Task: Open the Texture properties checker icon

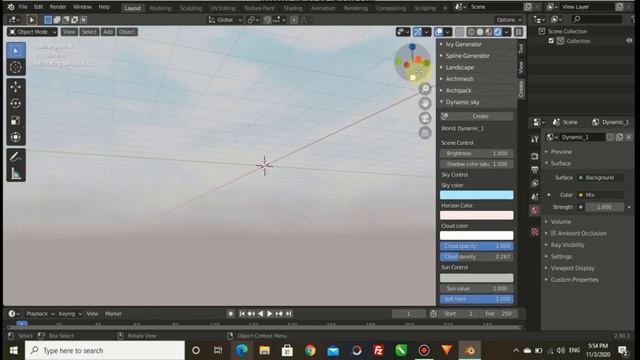Action: click(x=535, y=232)
